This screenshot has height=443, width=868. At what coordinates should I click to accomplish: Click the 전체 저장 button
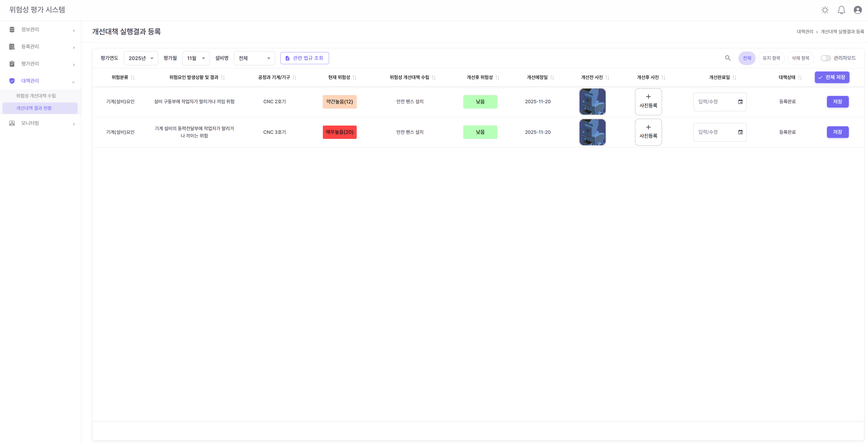pyautogui.click(x=832, y=77)
